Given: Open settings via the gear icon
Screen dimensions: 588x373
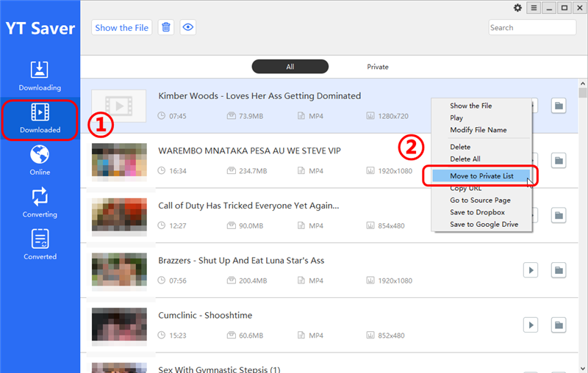Looking at the screenshot, I should click(x=517, y=8).
